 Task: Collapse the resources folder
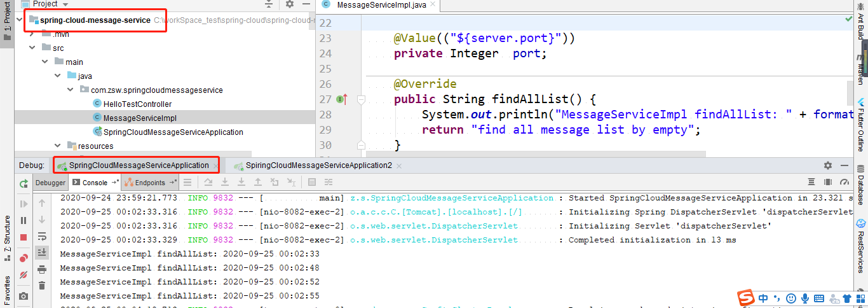(x=58, y=146)
